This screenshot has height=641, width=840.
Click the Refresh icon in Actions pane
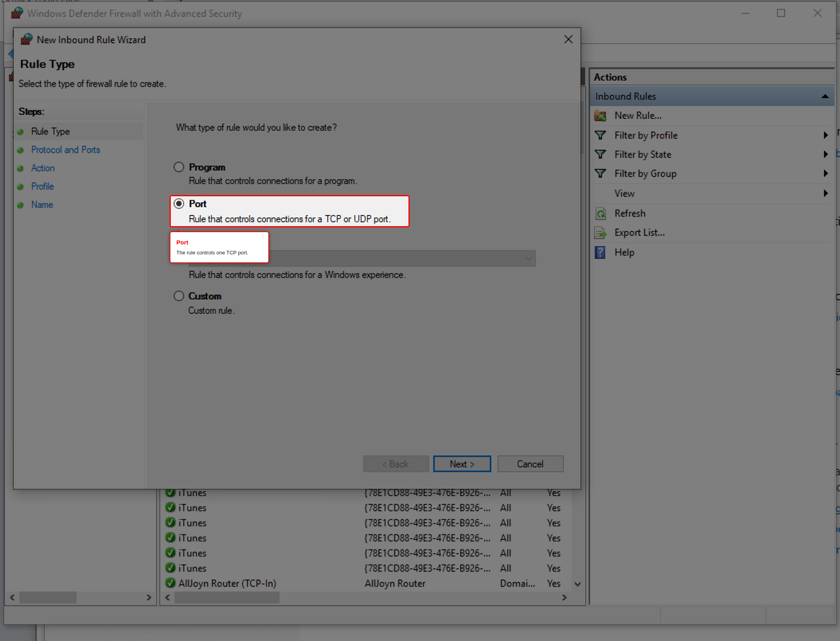pos(600,214)
